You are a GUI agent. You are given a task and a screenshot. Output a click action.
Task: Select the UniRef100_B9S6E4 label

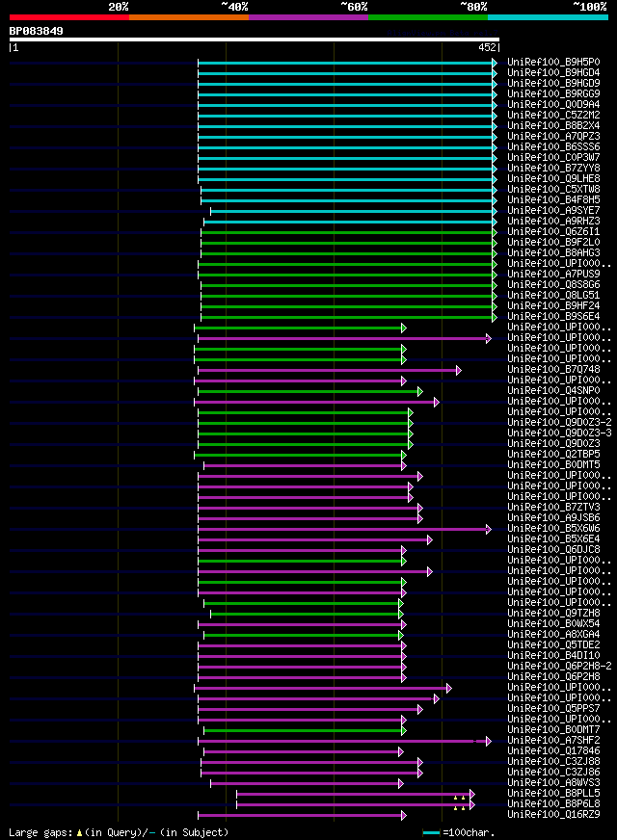tap(553, 317)
